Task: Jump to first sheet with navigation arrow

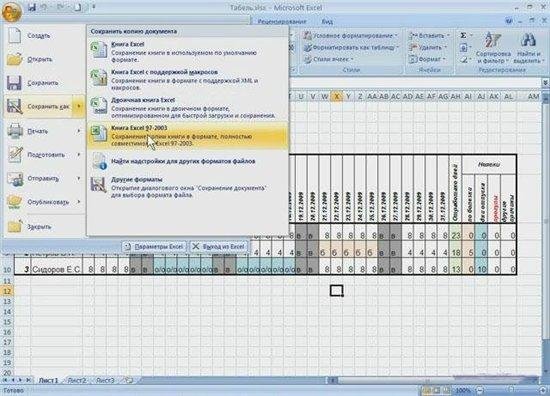Action: click(5, 380)
